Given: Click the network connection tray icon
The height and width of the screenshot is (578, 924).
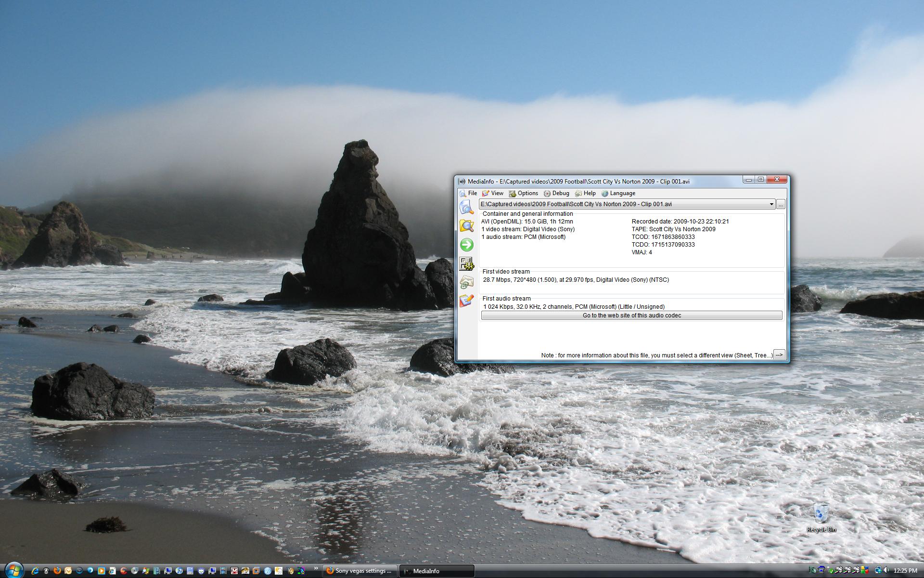Looking at the screenshot, I should click(x=878, y=570).
